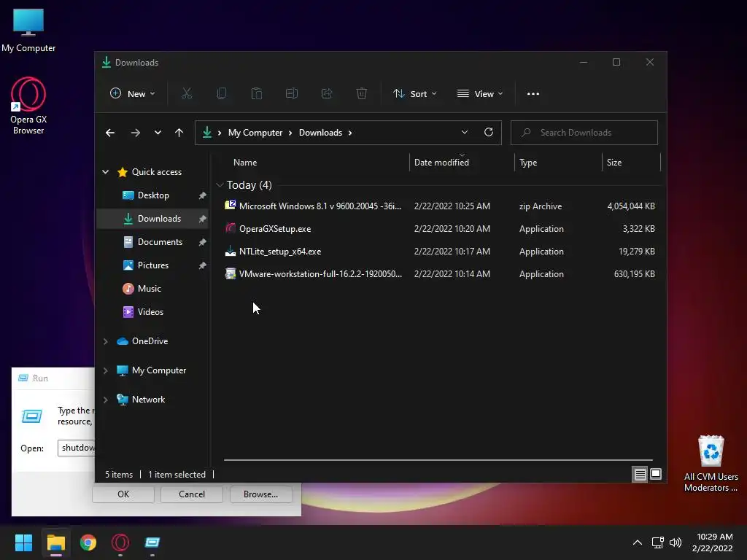Image resolution: width=747 pixels, height=560 pixels.
Task: Expand address bar history dropdown
Action: (x=465, y=133)
